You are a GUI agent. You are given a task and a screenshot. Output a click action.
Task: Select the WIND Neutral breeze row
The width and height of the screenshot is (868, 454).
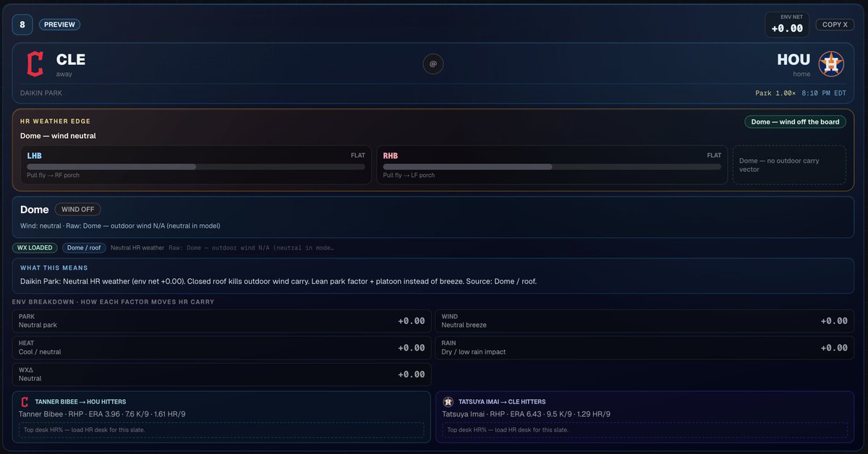644,321
